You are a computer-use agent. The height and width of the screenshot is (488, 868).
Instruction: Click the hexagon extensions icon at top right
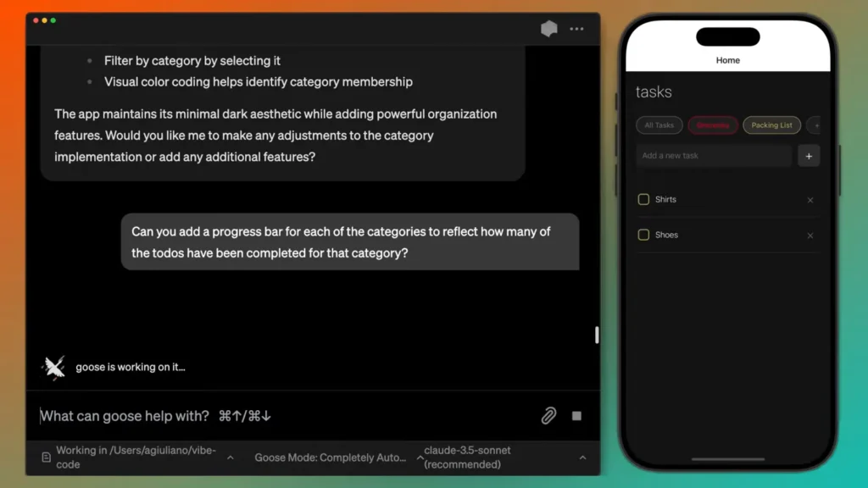click(548, 28)
